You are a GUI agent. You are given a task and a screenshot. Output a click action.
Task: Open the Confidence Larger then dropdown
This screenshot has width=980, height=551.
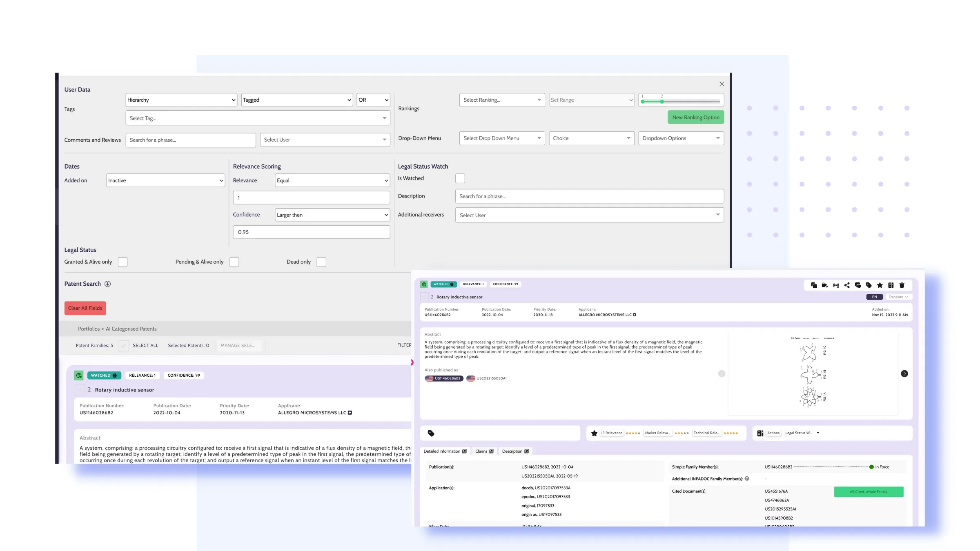coord(332,215)
